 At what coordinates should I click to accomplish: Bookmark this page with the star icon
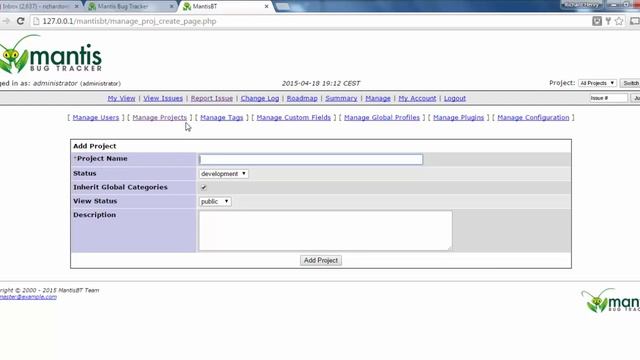pyautogui.click(x=619, y=21)
